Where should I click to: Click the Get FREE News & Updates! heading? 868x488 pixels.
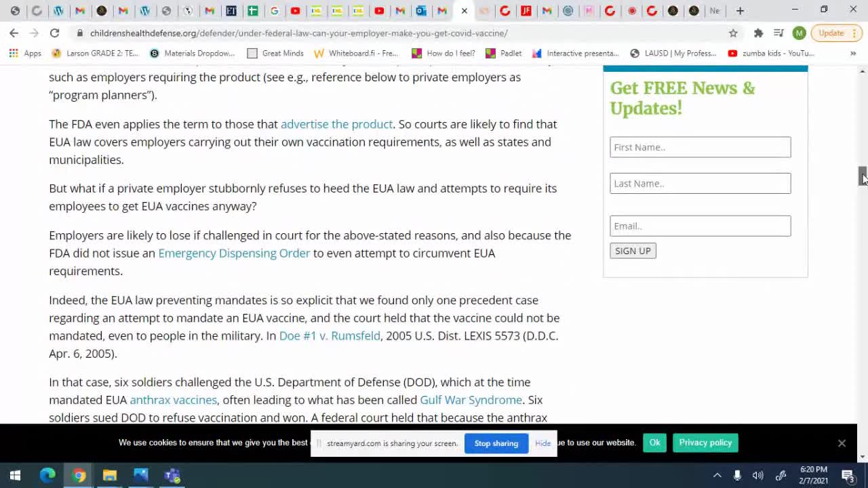[682, 98]
